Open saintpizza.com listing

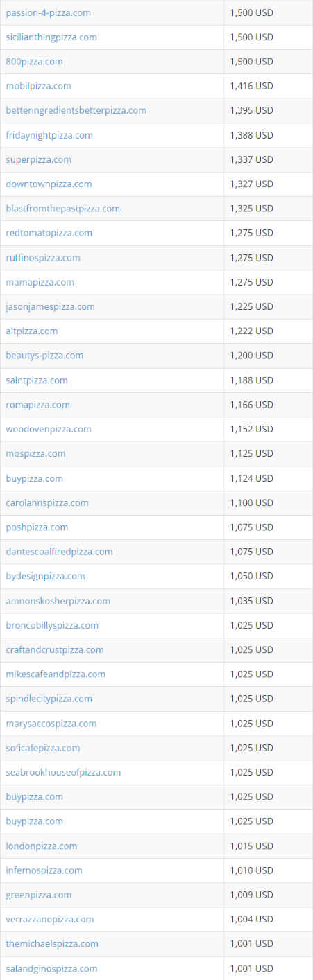tap(37, 380)
